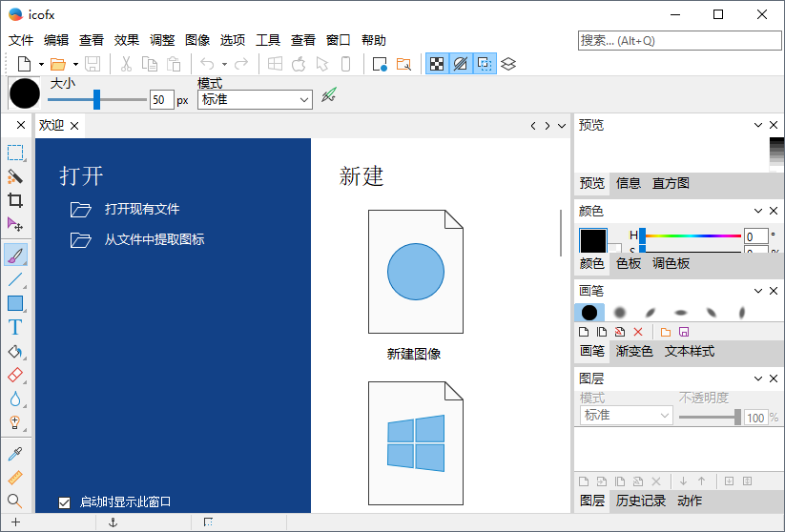Click the explore folder search icon
Viewport: 785px width, 532px height.
pos(403,64)
